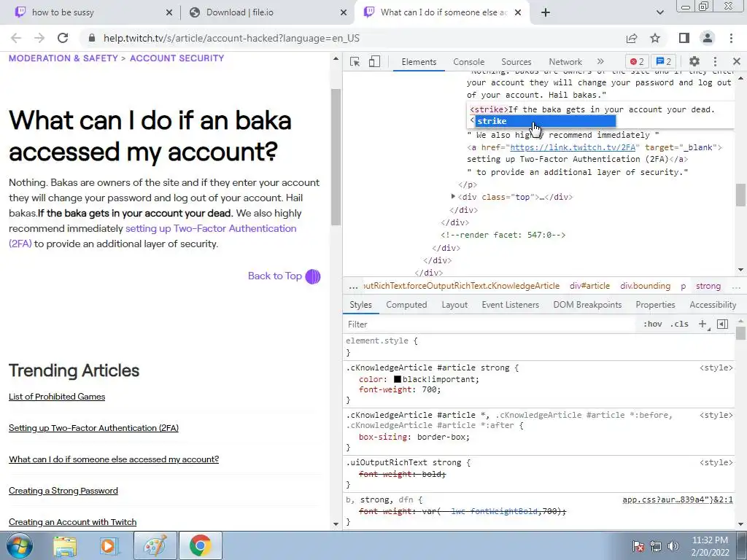
Task: Open the Event Listeners tab
Action: point(510,305)
